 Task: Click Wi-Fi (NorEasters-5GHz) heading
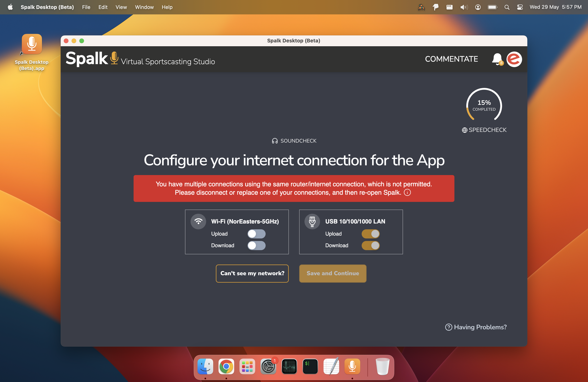(245, 221)
